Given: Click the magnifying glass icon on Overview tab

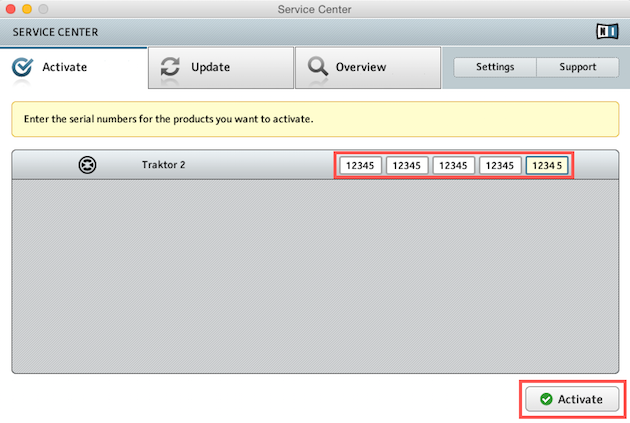Looking at the screenshot, I should [317, 67].
